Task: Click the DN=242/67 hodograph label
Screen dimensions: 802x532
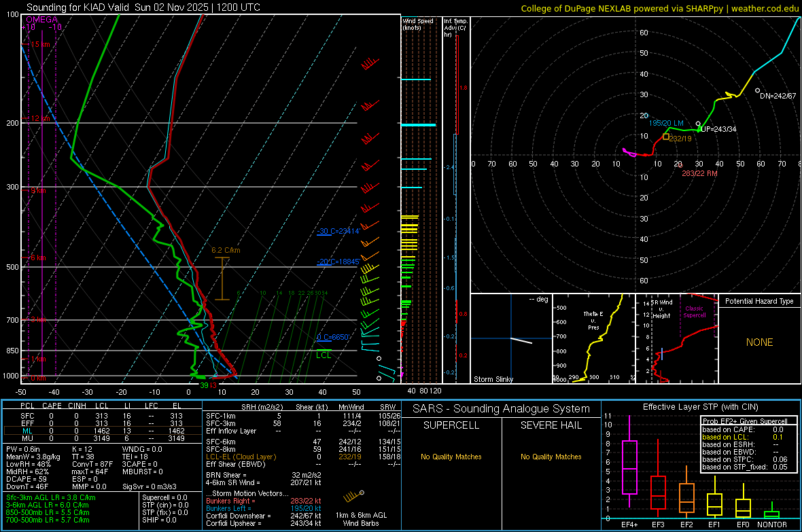Action: click(778, 96)
